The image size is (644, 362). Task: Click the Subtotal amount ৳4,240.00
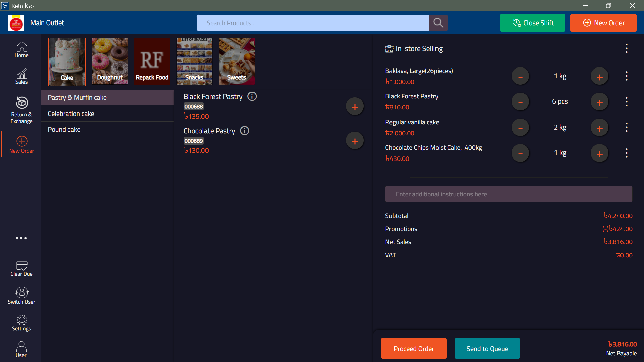click(x=618, y=216)
